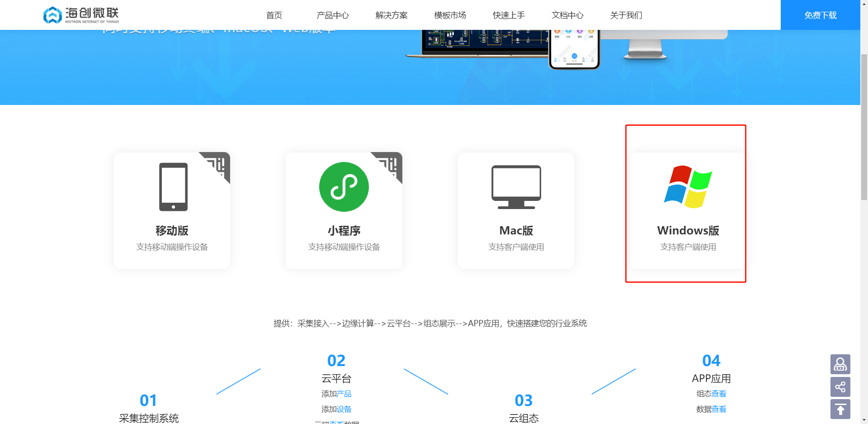This screenshot has width=868, height=424.
Task: Click 支持移动端操作设备 under 小程序
Action: pos(344,247)
